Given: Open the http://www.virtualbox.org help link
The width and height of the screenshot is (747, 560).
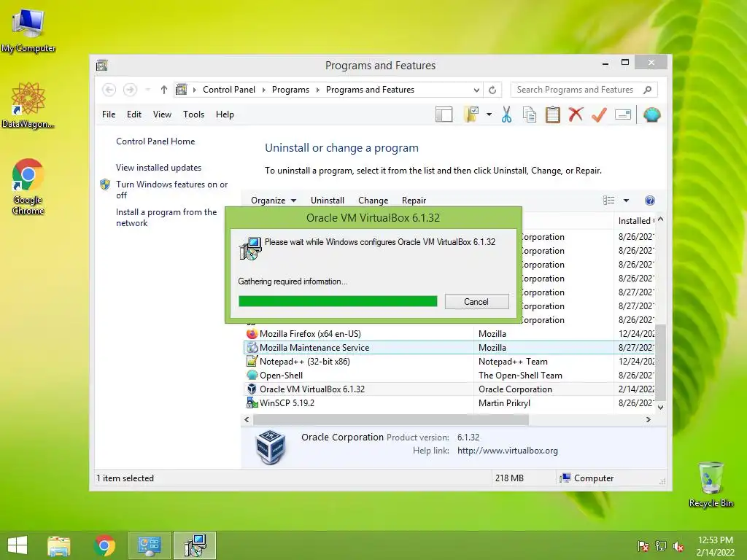Looking at the screenshot, I should click(508, 451).
